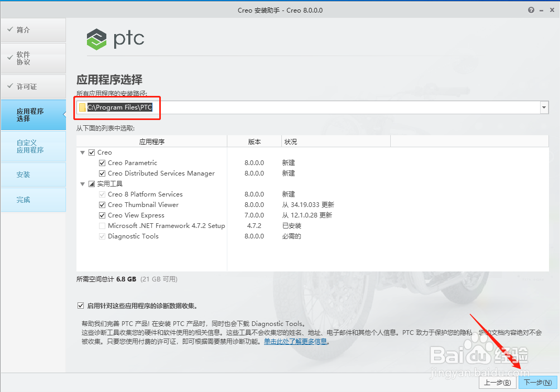Screen dimensions: 560x392
Task: Go to the 软件协议 step
Action: point(33,58)
